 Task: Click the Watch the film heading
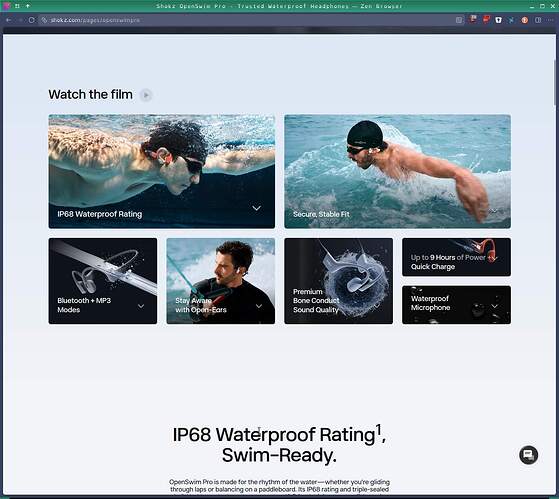click(91, 95)
